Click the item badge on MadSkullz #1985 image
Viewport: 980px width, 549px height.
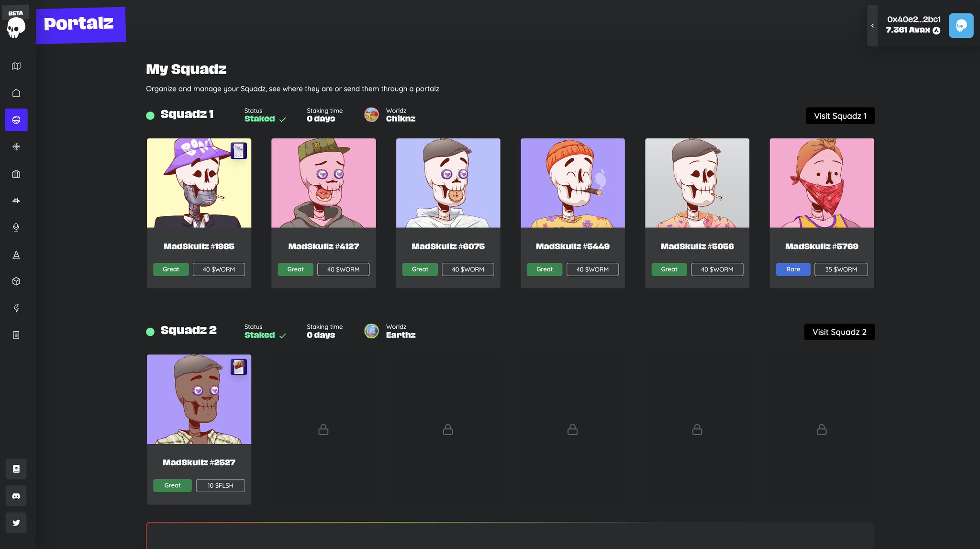point(239,151)
